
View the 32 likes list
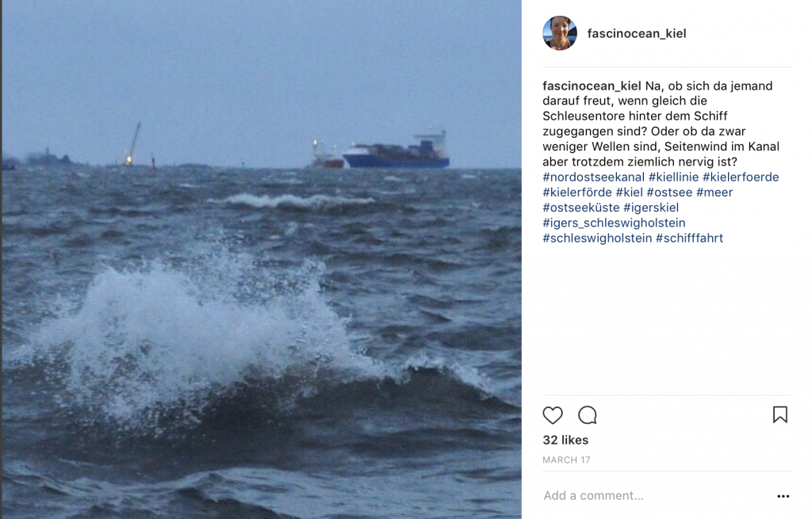click(565, 440)
